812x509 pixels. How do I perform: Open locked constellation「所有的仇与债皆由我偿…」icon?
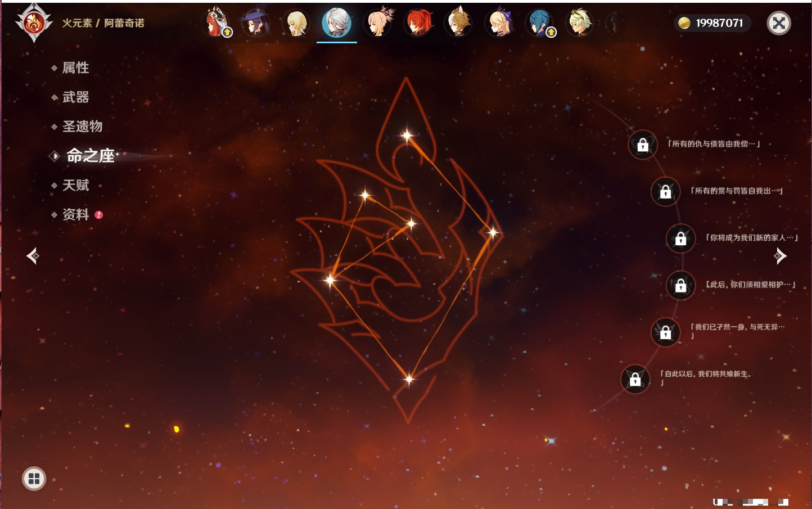(x=643, y=145)
